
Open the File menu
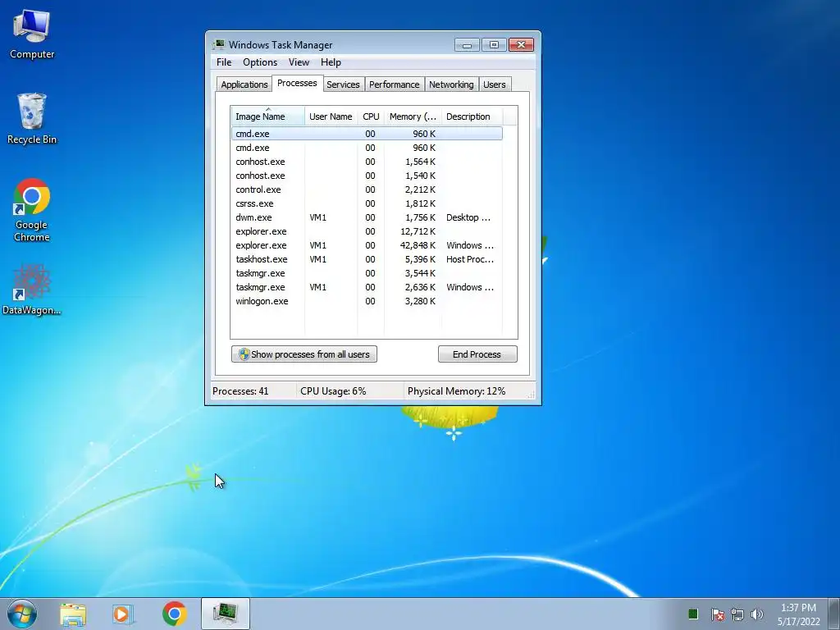[x=224, y=62]
